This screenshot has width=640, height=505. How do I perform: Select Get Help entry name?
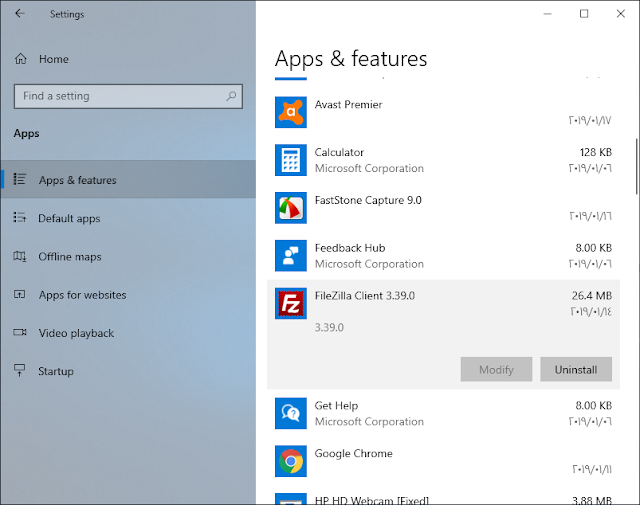click(x=336, y=405)
